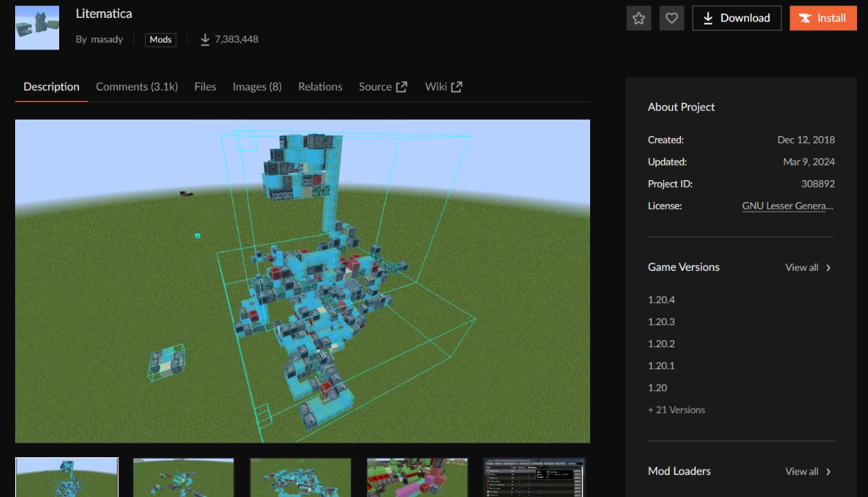
Task: Click the Updated date Mar 9, 2024
Action: click(x=809, y=162)
